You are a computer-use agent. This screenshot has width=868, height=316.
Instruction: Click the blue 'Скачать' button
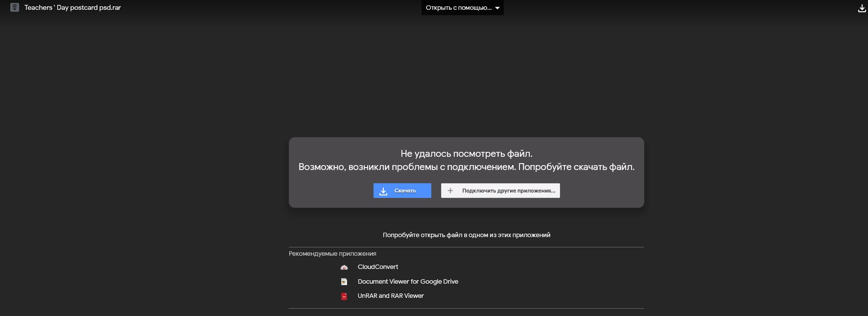(402, 191)
